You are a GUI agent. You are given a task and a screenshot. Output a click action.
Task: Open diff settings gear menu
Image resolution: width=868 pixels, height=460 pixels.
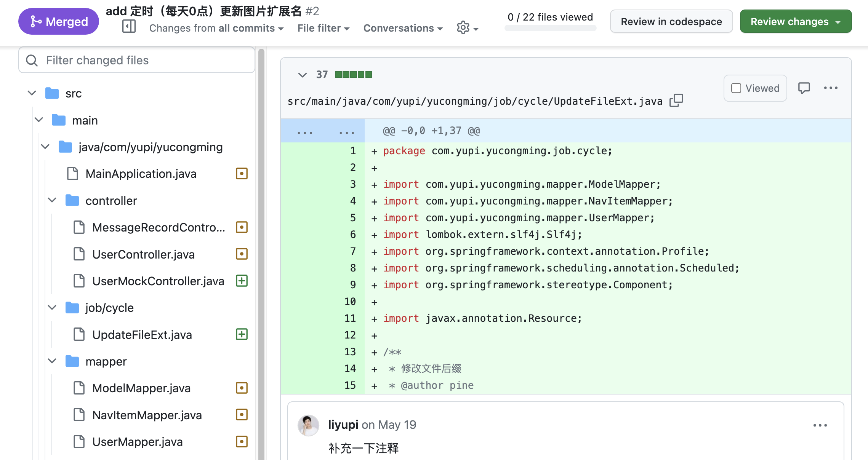tap(467, 28)
